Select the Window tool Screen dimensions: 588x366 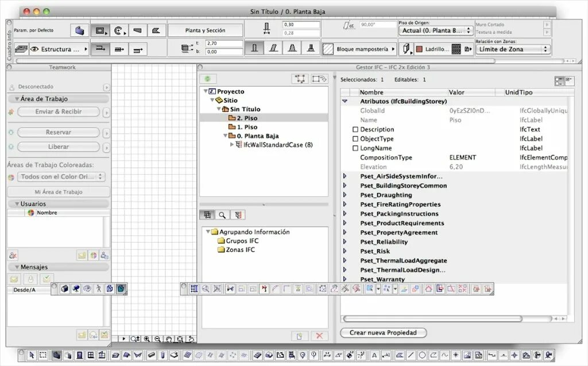pos(91,355)
